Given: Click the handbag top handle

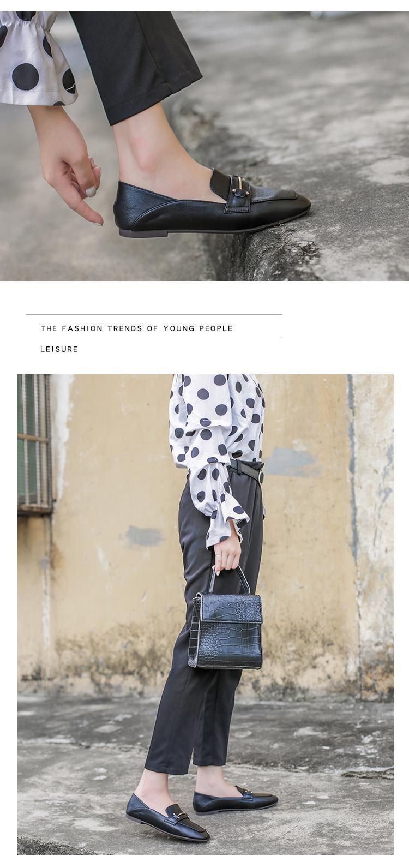Looking at the screenshot, I should tap(228, 579).
